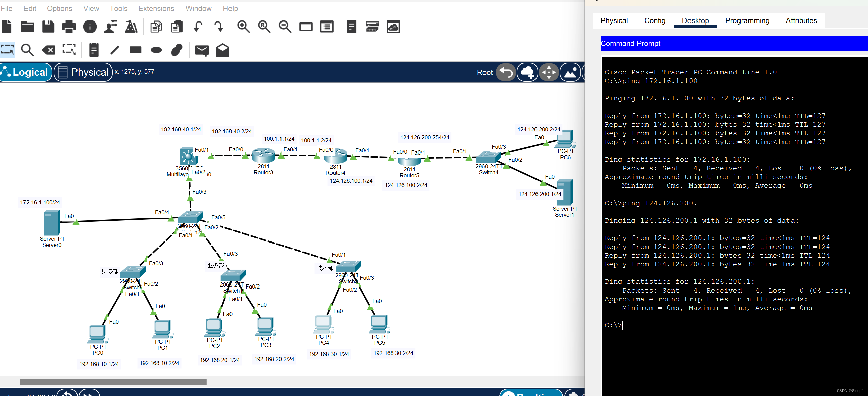Screen dimensions: 868x396
Task: Add a complex PDU open envelope
Action: [223, 50]
